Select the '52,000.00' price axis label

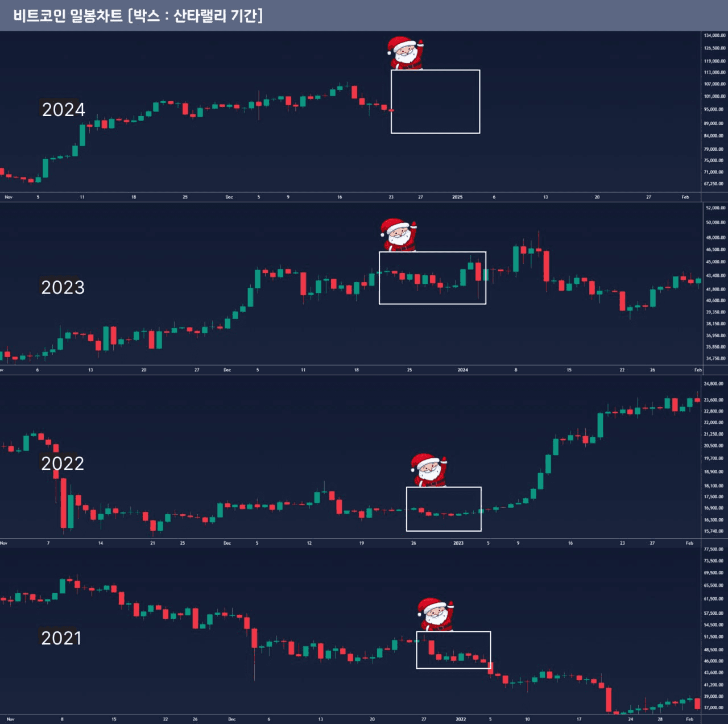(x=715, y=208)
